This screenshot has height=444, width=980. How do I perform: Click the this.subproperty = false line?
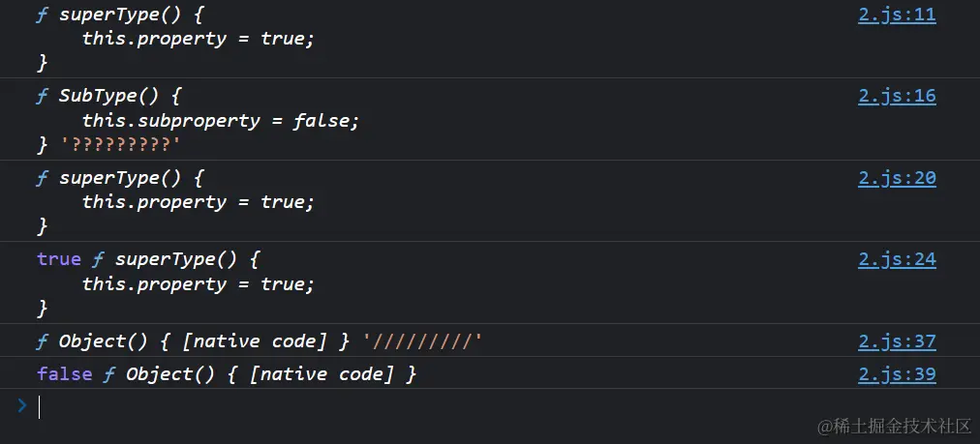pos(221,121)
